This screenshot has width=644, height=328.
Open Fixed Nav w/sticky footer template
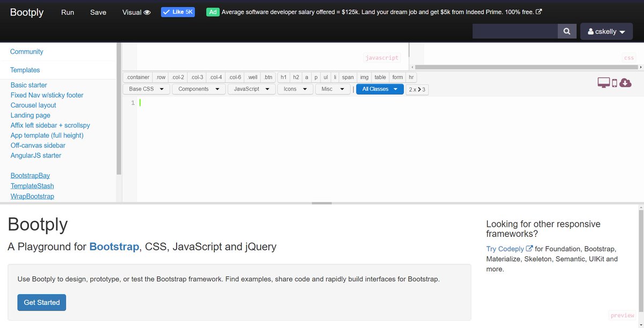tap(47, 95)
